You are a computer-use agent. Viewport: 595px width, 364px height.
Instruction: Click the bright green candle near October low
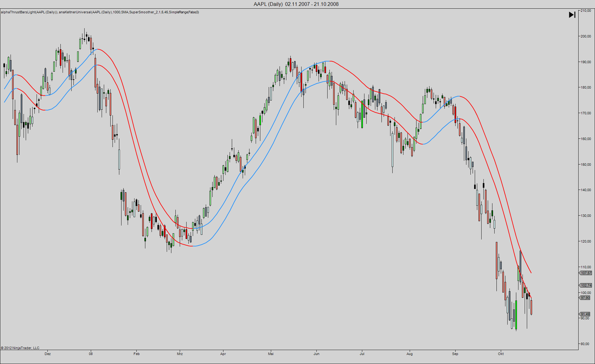(x=516, y=315)
